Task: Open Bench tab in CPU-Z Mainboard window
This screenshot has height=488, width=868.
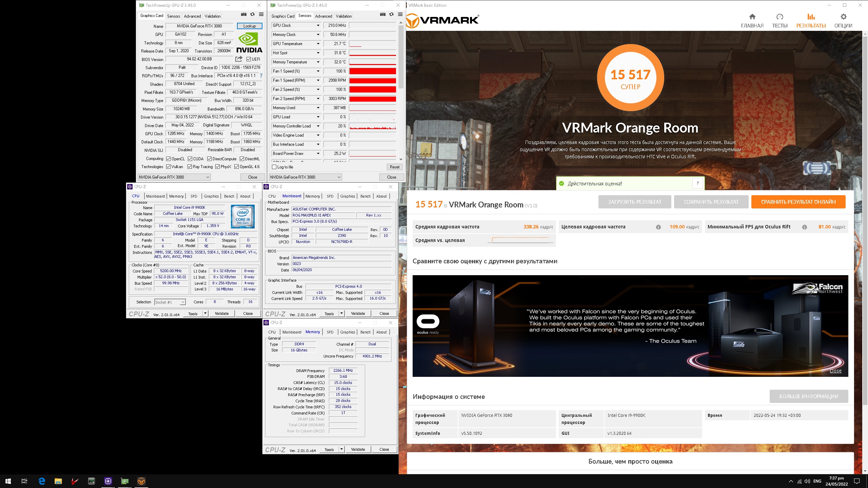Action: 365,196
